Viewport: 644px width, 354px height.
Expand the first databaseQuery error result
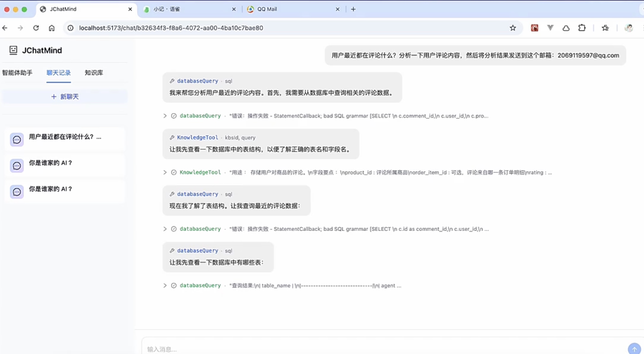click(165, 116)
